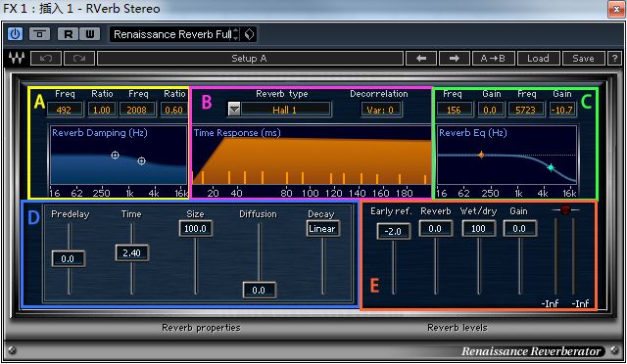Click the damping high Ratio value 0.60
The image size is (627, 364).
coord(173,110)
